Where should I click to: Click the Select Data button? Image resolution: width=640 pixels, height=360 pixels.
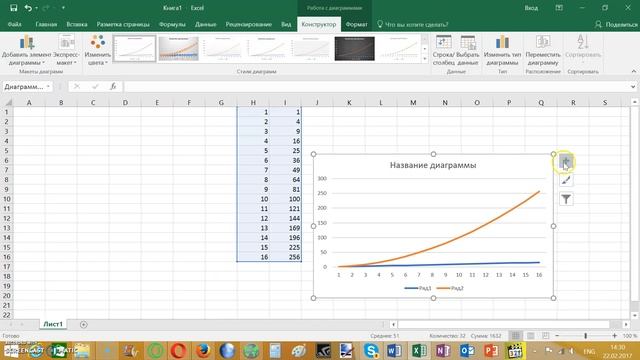(468, 51)
